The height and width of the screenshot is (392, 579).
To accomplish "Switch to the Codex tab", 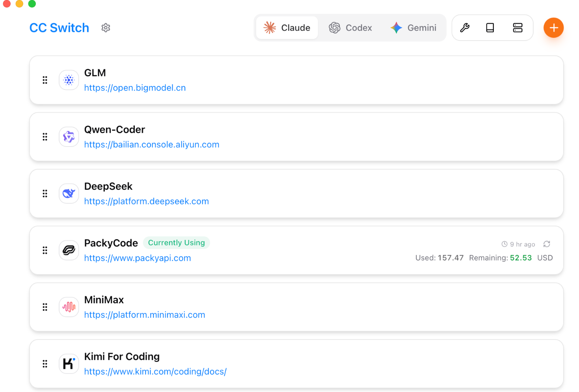I will (350, 28).
